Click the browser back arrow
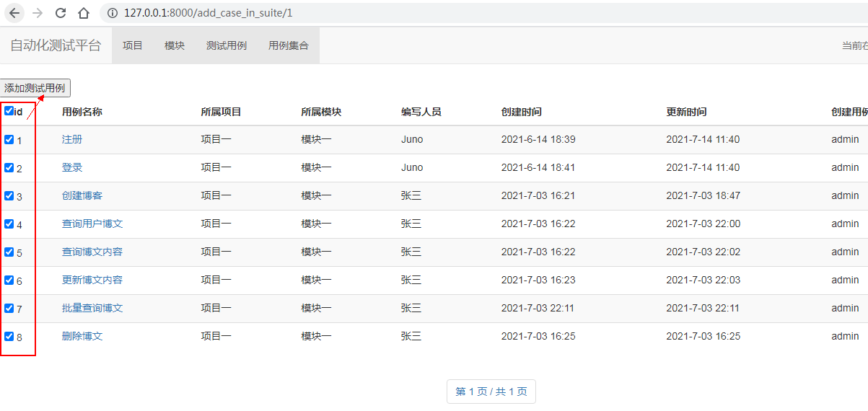The width and height of the screenshot is (868, 411). tap(14, 13)
